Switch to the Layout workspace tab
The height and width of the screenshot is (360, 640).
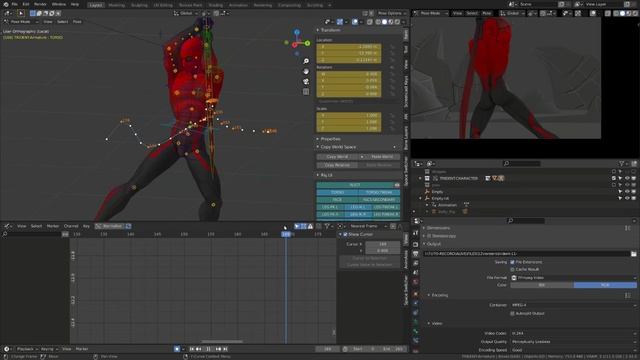coord(96,5)
